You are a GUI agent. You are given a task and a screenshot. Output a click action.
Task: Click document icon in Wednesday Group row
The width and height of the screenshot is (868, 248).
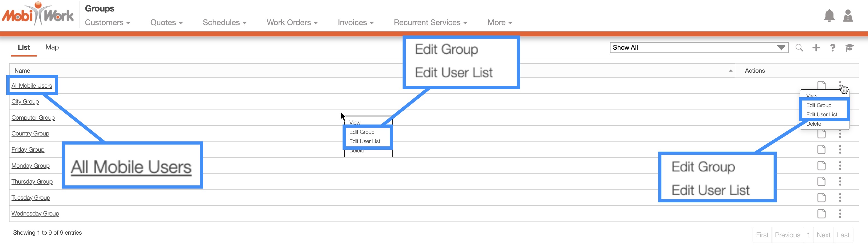click(x=821, y=214)
